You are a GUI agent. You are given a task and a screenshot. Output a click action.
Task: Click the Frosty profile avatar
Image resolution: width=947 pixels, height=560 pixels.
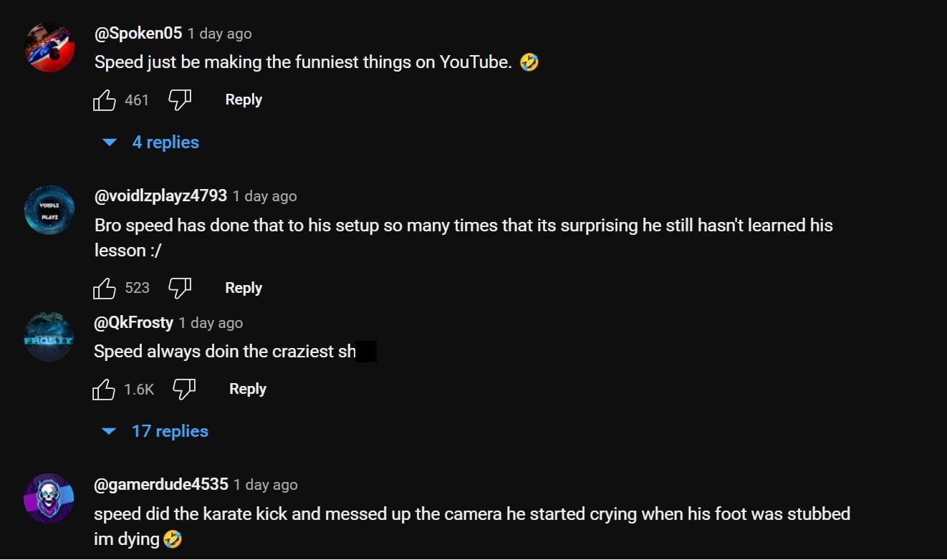(x=49, y=337)
